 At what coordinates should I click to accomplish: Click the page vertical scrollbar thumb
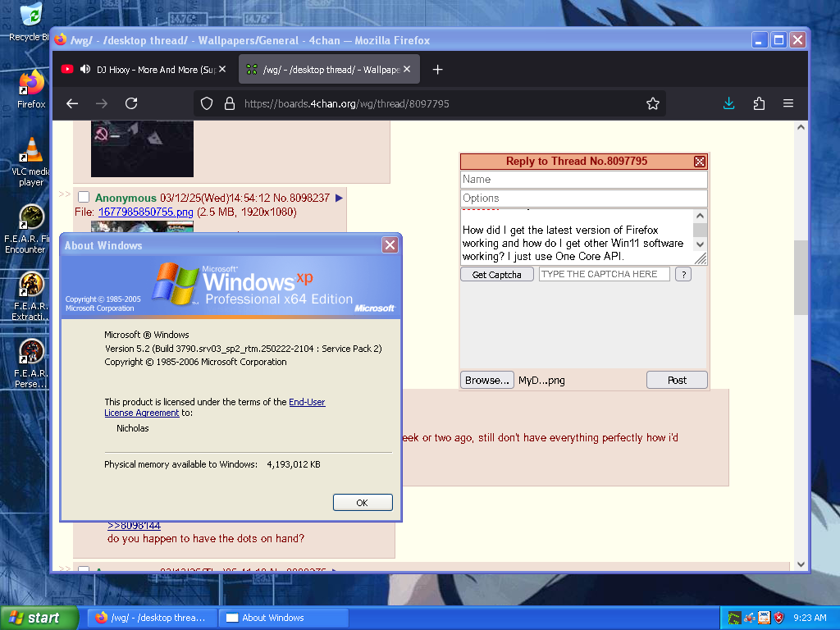(x=801, y=277)
